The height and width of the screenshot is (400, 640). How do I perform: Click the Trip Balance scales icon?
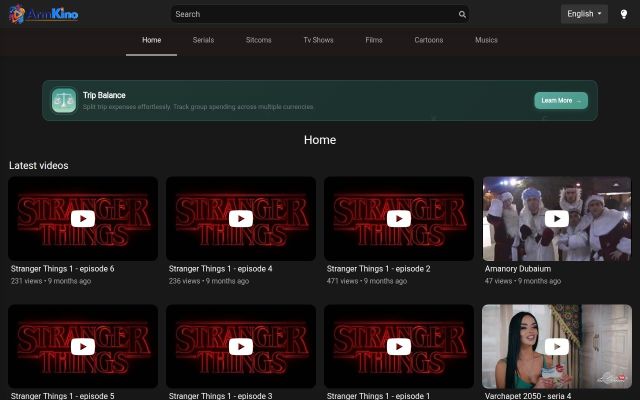[x=64, y=100]
